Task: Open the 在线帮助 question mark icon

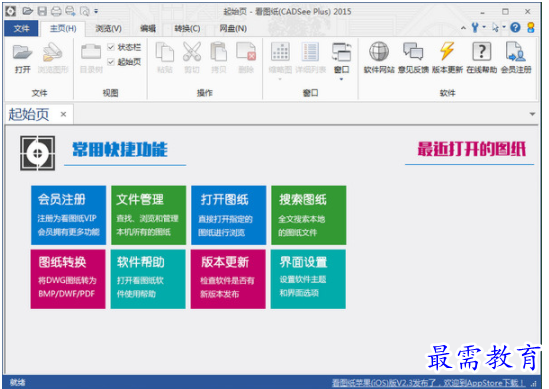Action: tap(481, 51)
